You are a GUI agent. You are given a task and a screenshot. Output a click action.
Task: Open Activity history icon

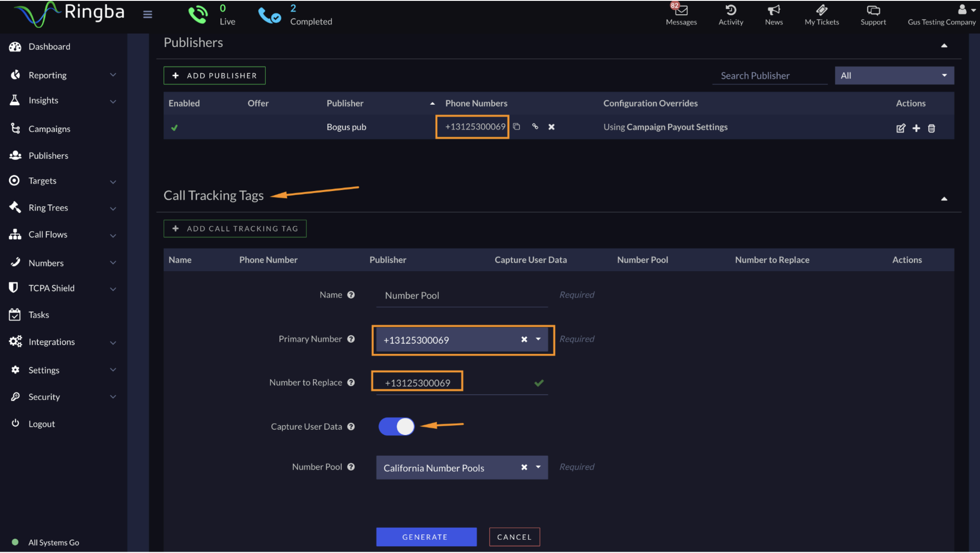(730, 10)
